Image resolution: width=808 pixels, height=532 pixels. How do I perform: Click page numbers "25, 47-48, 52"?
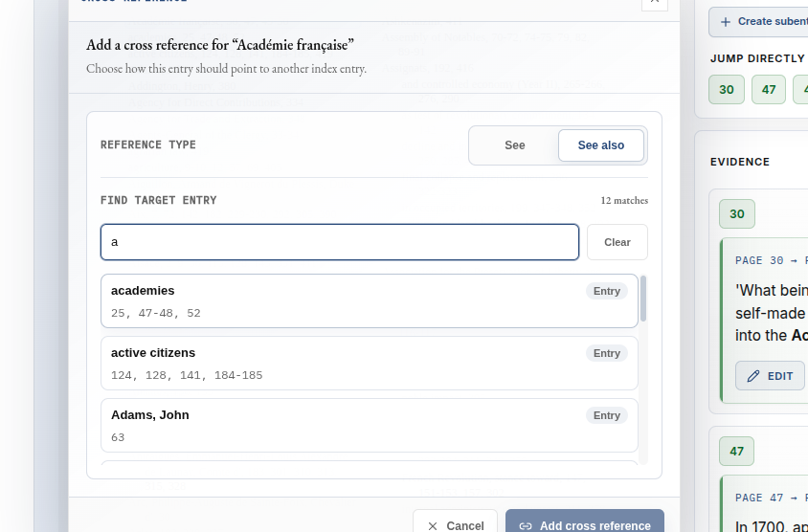[x=156, y=313]
